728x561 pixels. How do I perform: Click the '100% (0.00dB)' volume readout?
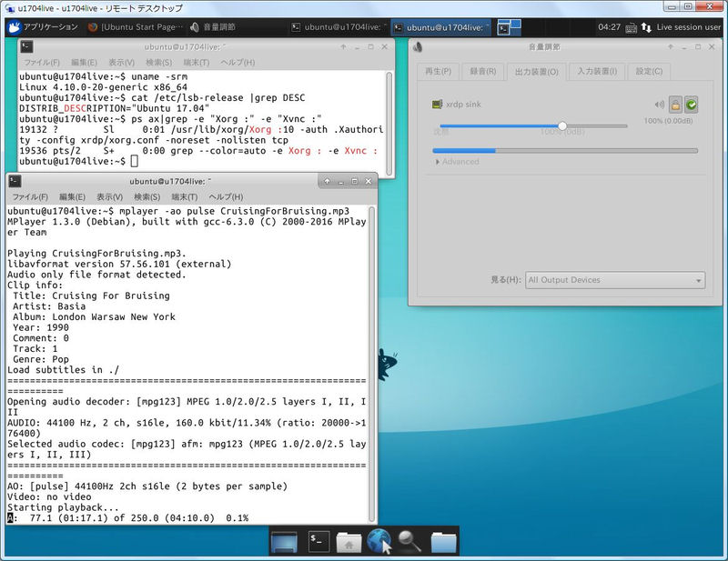(668, 121)
